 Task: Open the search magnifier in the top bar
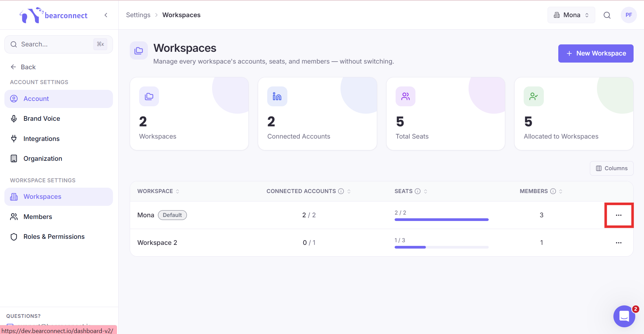[607, 15]
